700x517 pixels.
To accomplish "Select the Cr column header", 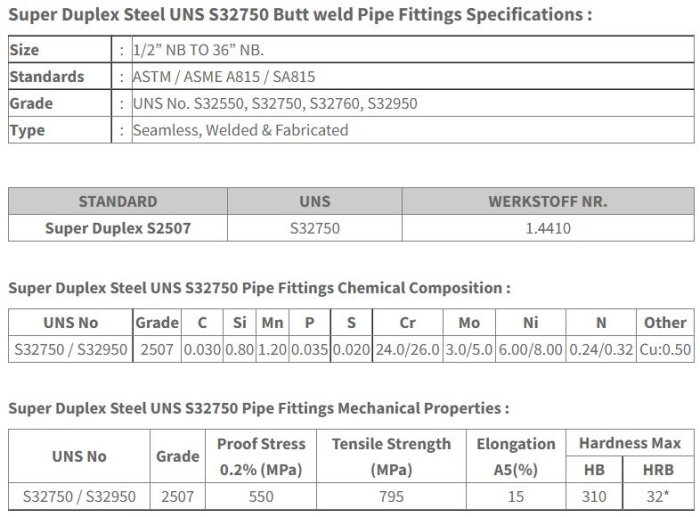I will 407,323.
